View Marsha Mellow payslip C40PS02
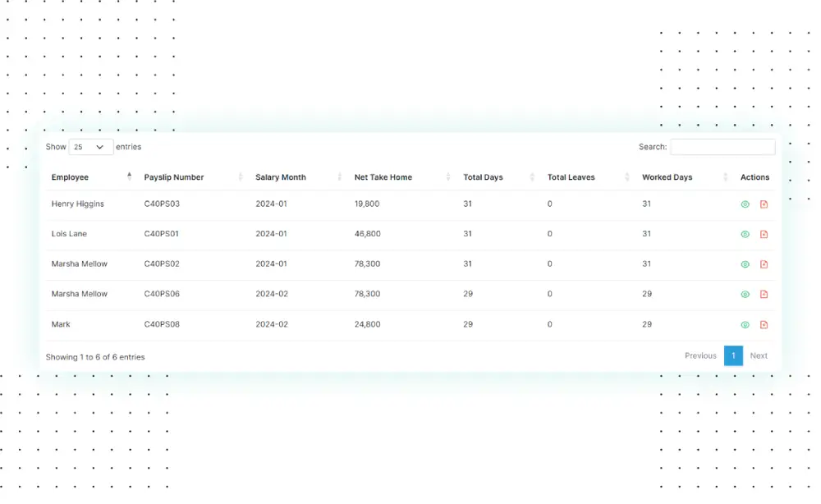Screen dimensions: 821x504 tap(745, 264)
